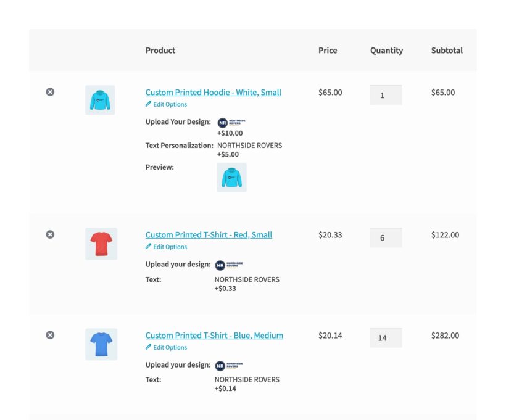Click the pencil icon under Blue T-Shirt title

[x=148, y=347]
